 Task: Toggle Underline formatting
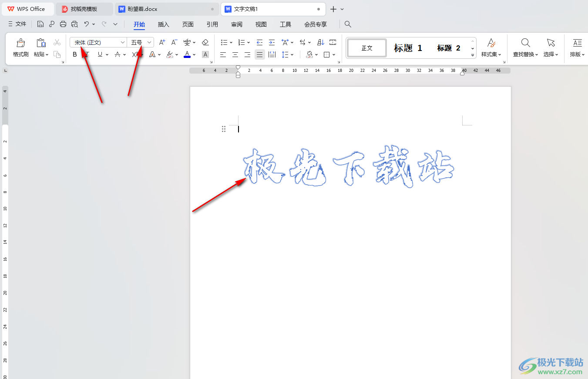[100, 54]
